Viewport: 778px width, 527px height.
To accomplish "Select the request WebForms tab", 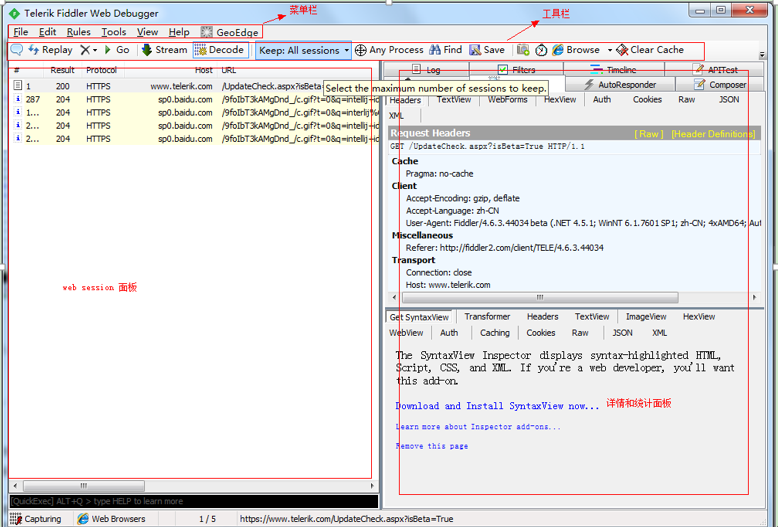I will pos(507,100).
